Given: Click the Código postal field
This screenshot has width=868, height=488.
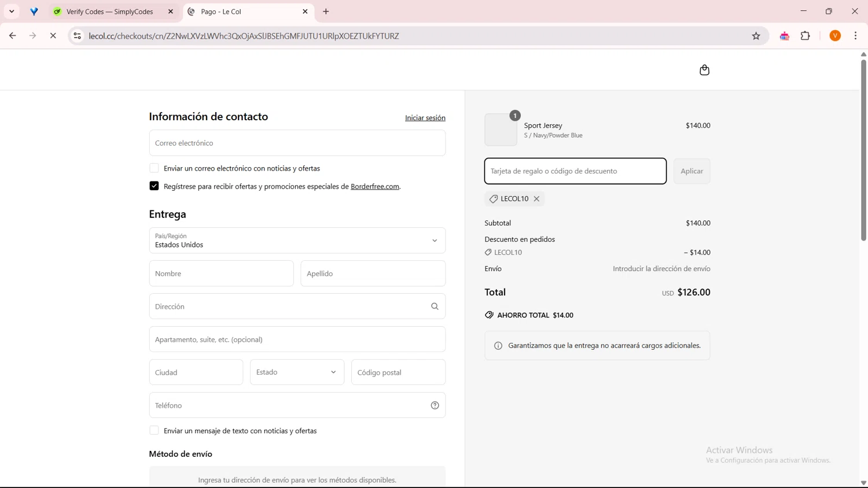Looking at the screenshot, I should [399, 372].
